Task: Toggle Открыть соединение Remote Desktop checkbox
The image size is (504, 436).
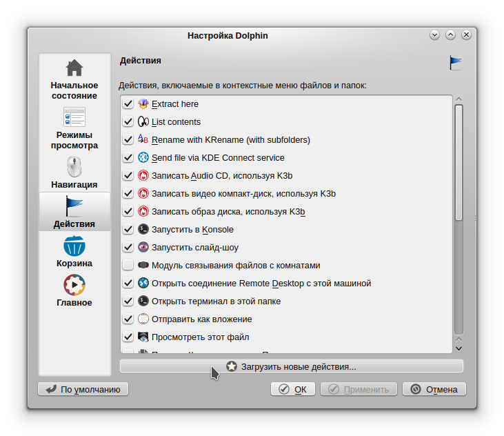Action: click(128, 284)
